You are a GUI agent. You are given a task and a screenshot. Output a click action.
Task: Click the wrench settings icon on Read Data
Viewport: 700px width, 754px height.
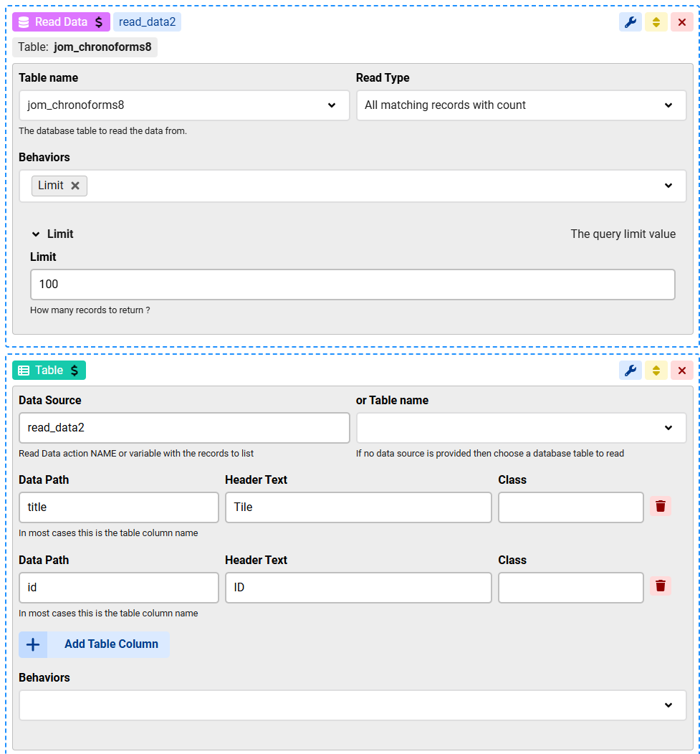click(x=630, y=22)
